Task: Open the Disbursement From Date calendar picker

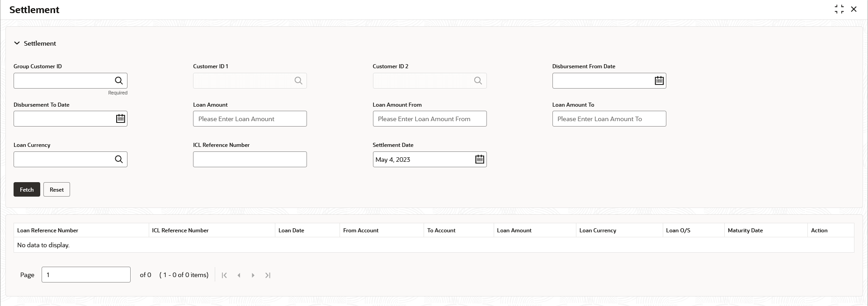Action: (659, 81)
